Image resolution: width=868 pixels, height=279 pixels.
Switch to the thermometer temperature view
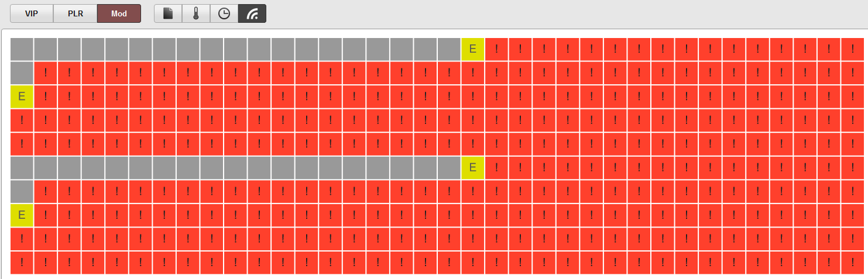tap(196, 13)
